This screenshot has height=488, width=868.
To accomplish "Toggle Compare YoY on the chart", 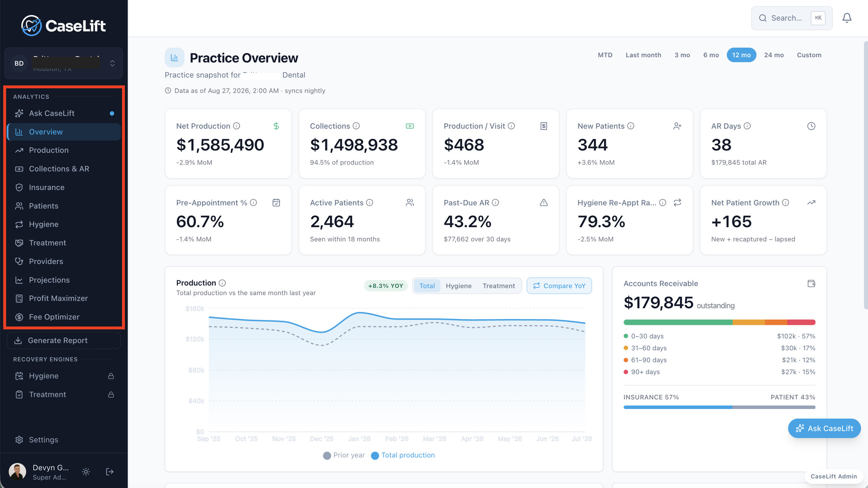I will click(559, 286).
